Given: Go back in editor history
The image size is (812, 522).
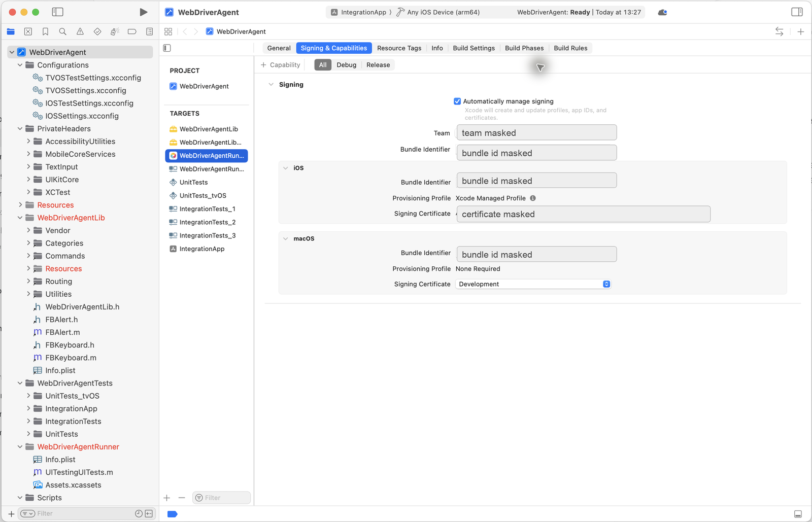Looking at the screenshot, I should click(185, 31).
